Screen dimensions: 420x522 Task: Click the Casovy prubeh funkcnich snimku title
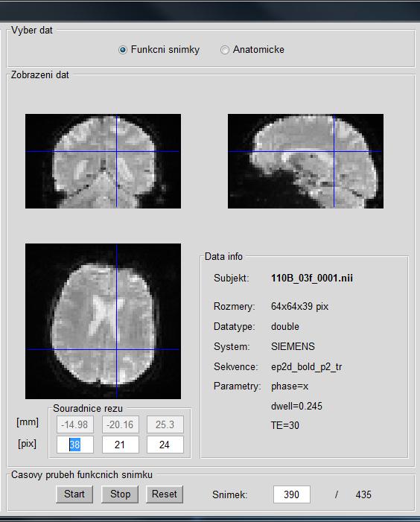coord(82,475)
